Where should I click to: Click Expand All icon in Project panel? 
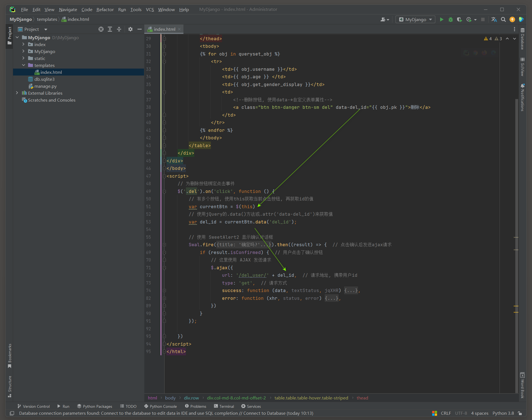pos(110,29)
